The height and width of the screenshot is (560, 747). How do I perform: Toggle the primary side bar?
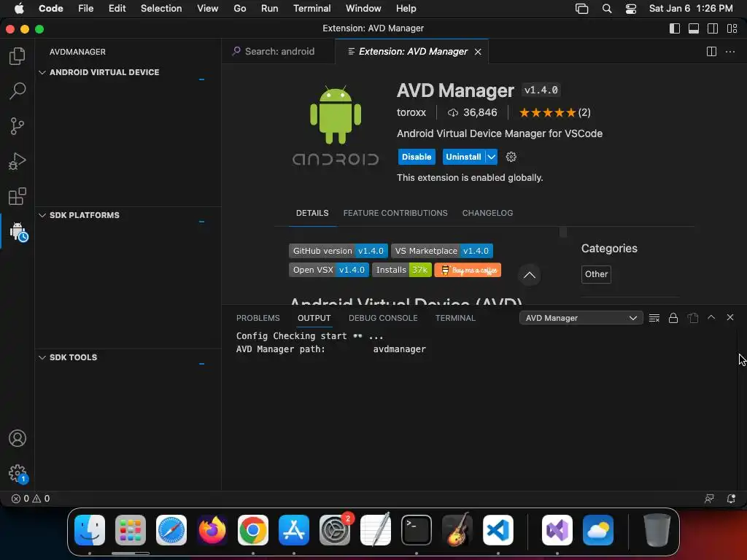click(x=675, y=28)
